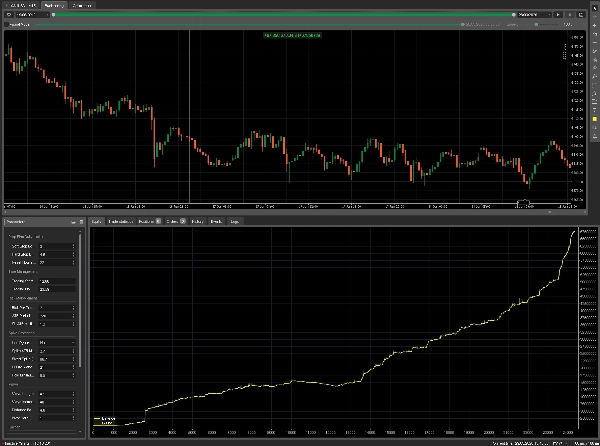Pick the horizontal line drawing tool
Viewport: 600px width, 446px height.
(x=595, y=42)
